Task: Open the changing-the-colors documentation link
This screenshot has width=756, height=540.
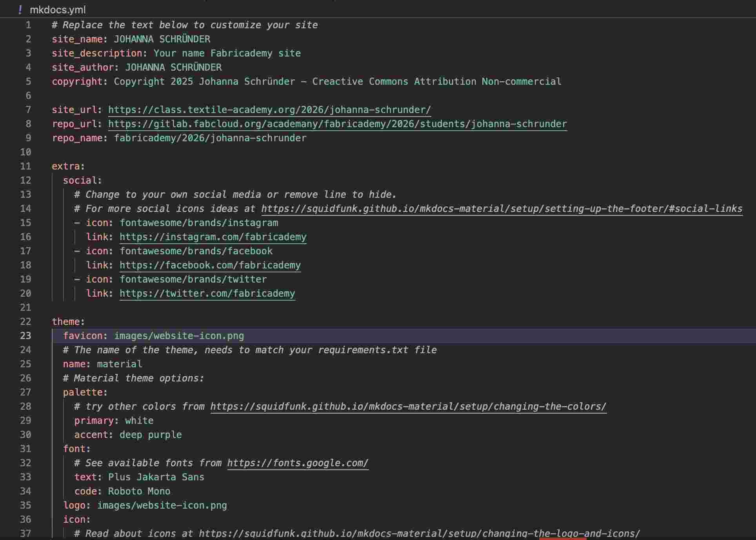Action: coord(408,407)
